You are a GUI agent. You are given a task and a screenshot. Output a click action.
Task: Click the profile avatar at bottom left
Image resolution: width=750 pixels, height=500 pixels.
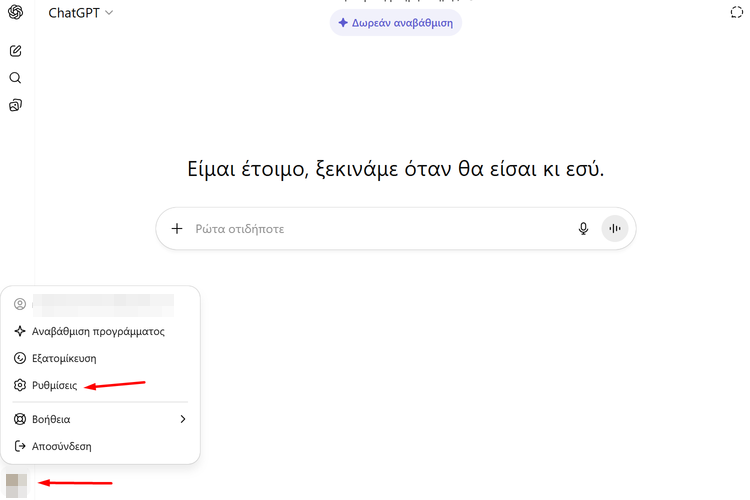(x=16, y=485)
